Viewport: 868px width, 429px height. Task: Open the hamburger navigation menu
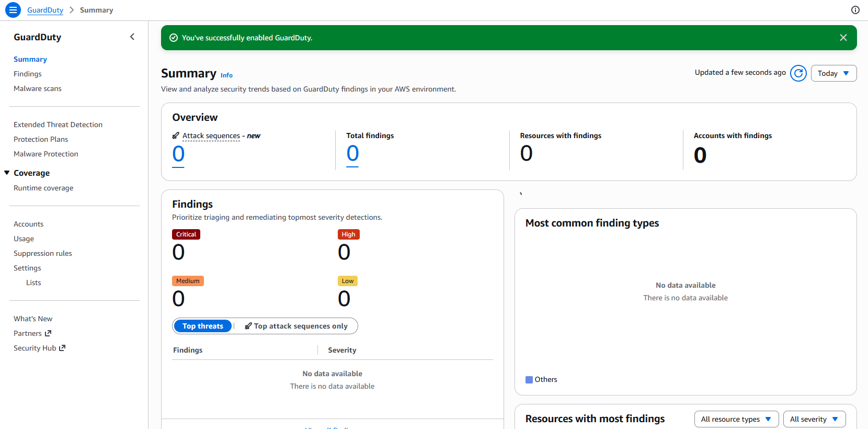click(x=13, y=10)
